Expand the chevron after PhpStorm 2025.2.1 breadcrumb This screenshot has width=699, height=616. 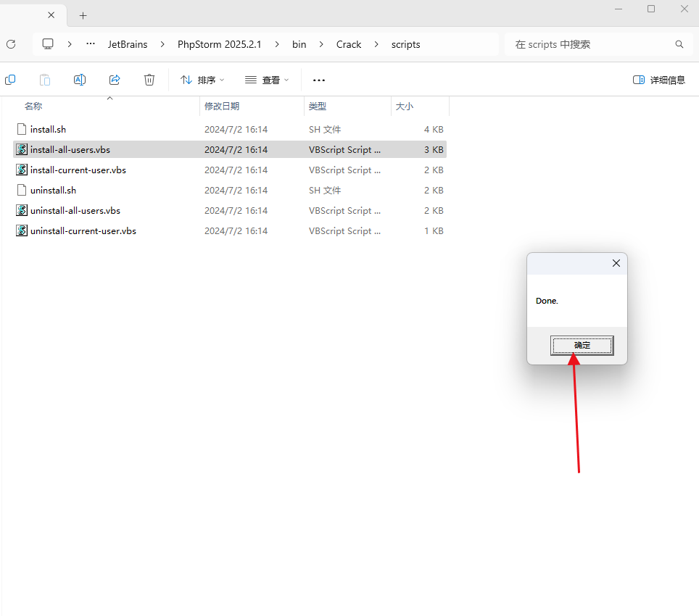(277, 44)
